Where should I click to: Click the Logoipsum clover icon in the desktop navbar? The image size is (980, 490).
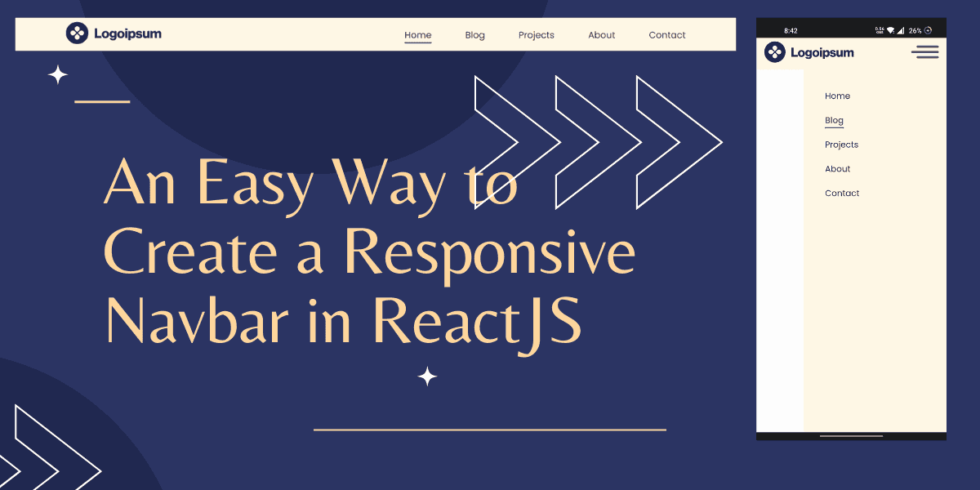[x=78, y=33]
